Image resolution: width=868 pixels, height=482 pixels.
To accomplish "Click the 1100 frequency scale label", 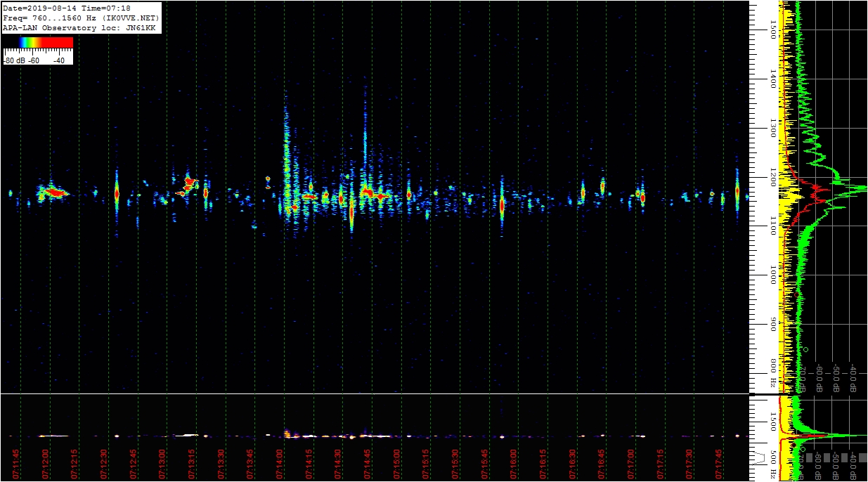I will [772, 226].
